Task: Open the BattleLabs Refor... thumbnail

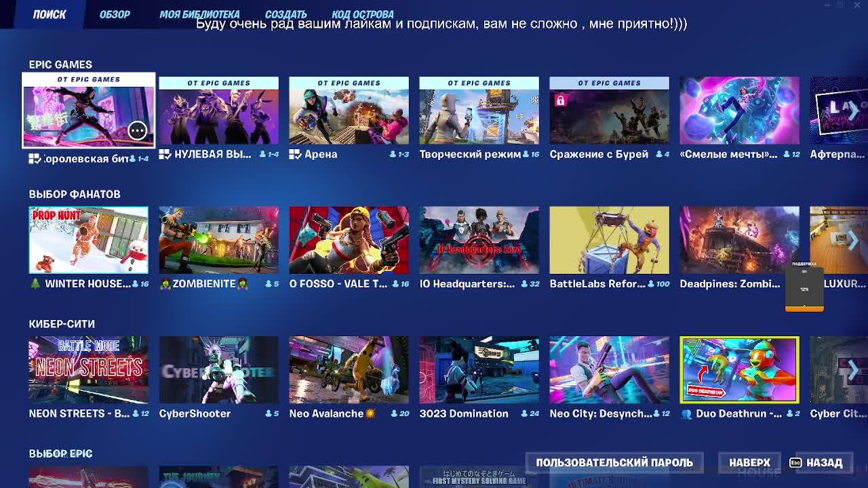Action: [609, 240]
